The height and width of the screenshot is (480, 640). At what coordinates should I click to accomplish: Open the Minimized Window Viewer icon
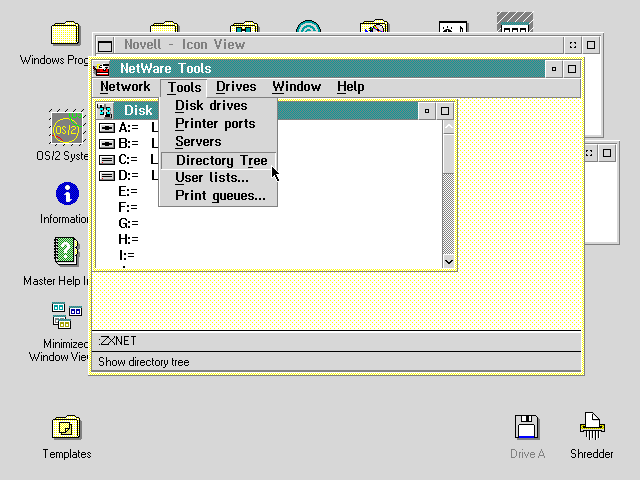[67, 316]
